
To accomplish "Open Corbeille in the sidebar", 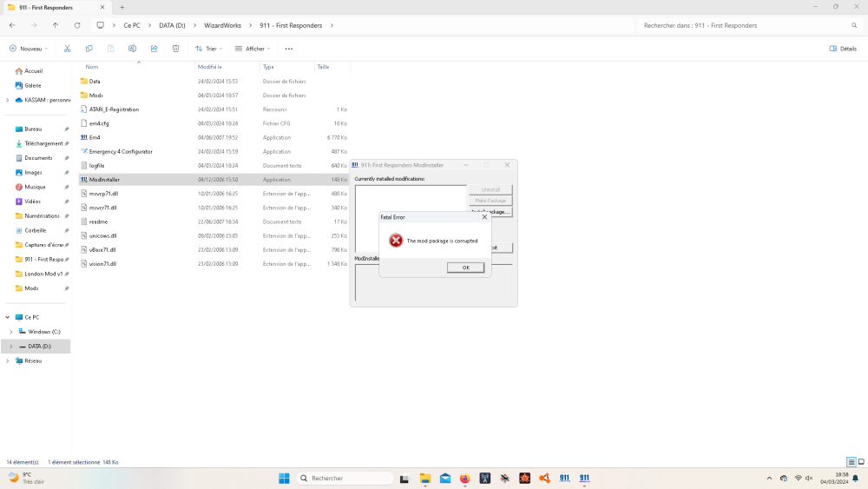I will tap(36, 230).
